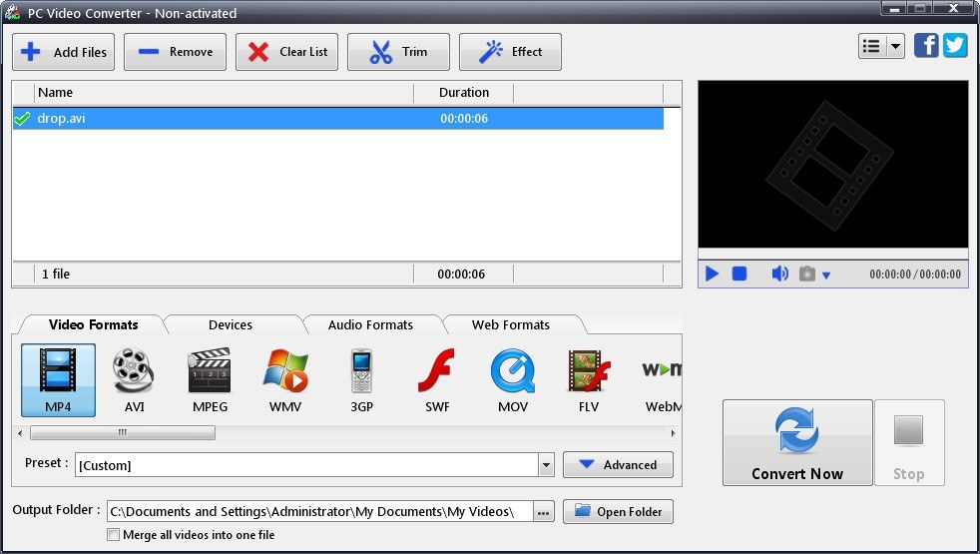Viewport: 980px width, 554px height.
Task: Click the preview time counter 00:00:00/00:00:00
Action: click(x=915, y=274)
